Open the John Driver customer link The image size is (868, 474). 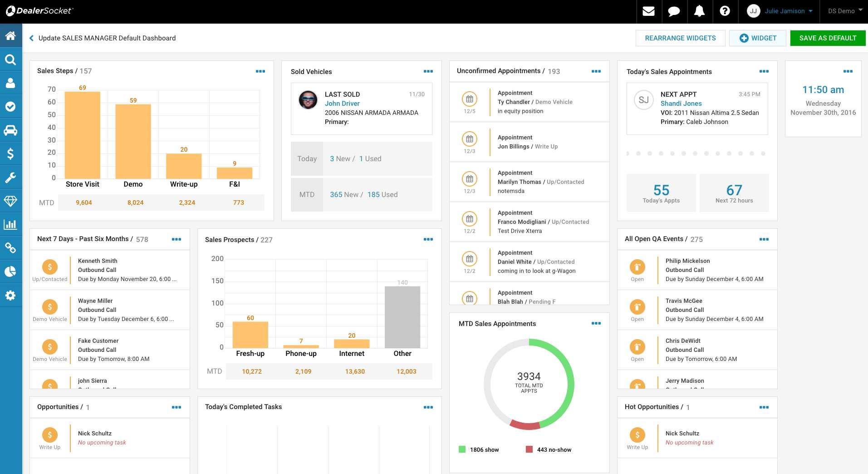342,104
